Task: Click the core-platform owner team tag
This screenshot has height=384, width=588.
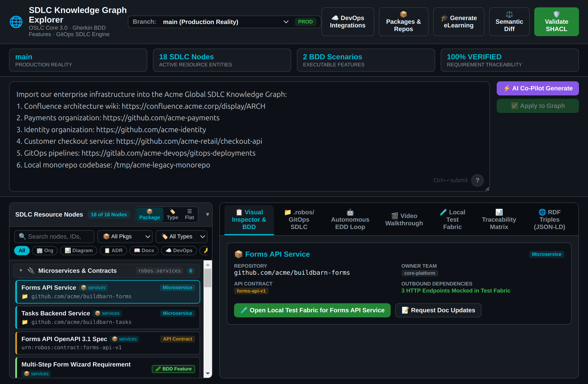Action: (420, 273)
